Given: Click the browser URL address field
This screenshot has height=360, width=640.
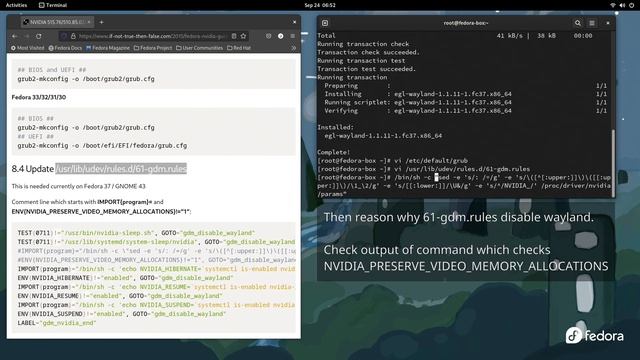Looking at the screenshot, I should pyautogui.click(x=153, y=36).
